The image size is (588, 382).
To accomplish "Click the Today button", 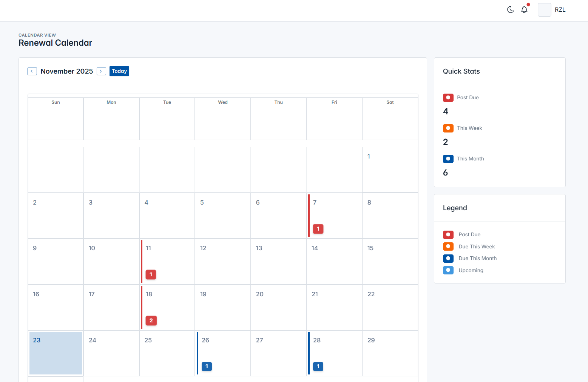I will [x=119, y=71].
